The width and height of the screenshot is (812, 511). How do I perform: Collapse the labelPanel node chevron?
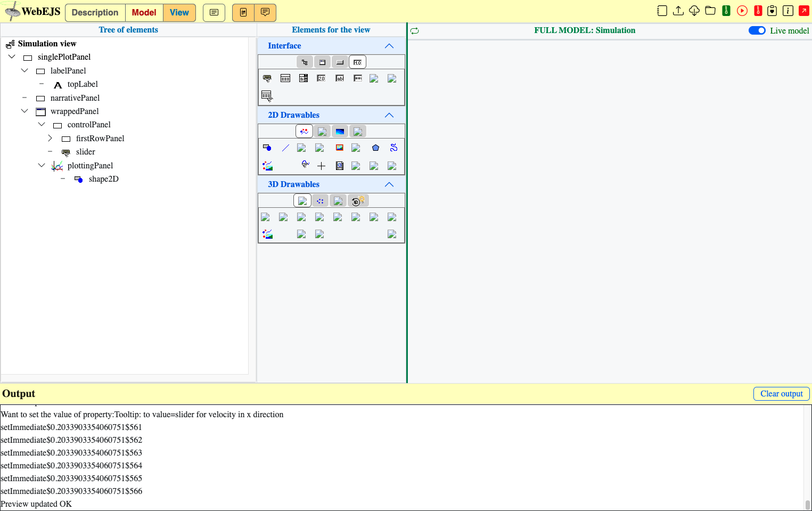coord(24,70)
